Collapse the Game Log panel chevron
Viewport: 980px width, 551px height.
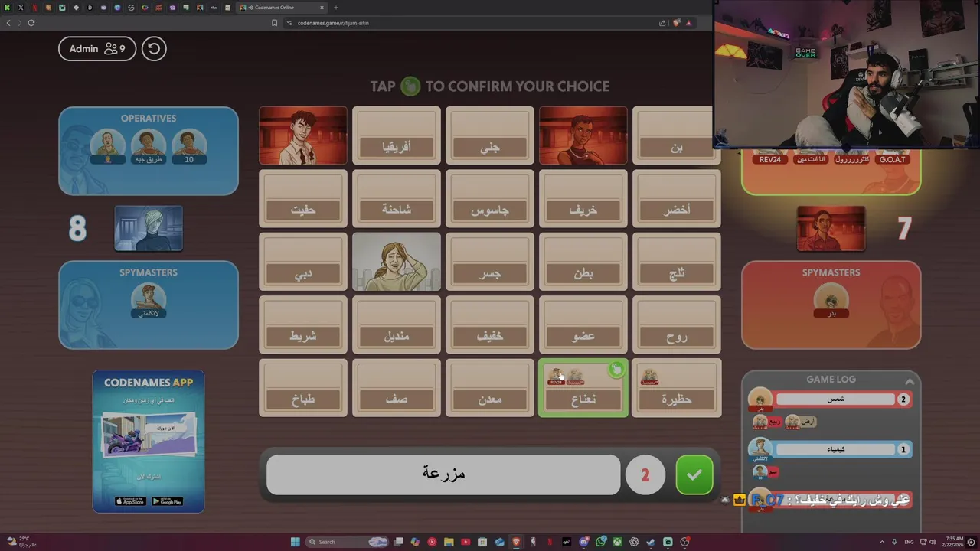(x=910, y=381)
